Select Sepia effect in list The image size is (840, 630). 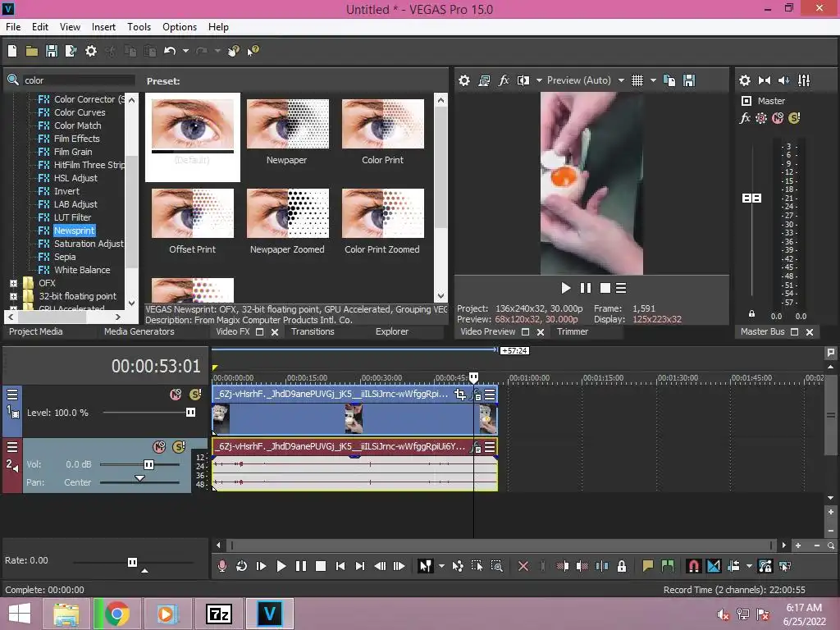[65, 257]
